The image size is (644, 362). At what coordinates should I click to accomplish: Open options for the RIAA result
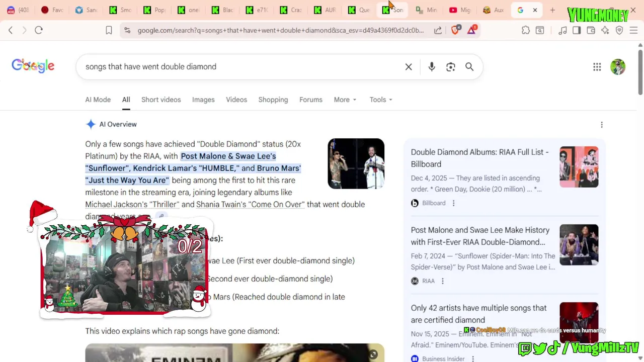443,281
